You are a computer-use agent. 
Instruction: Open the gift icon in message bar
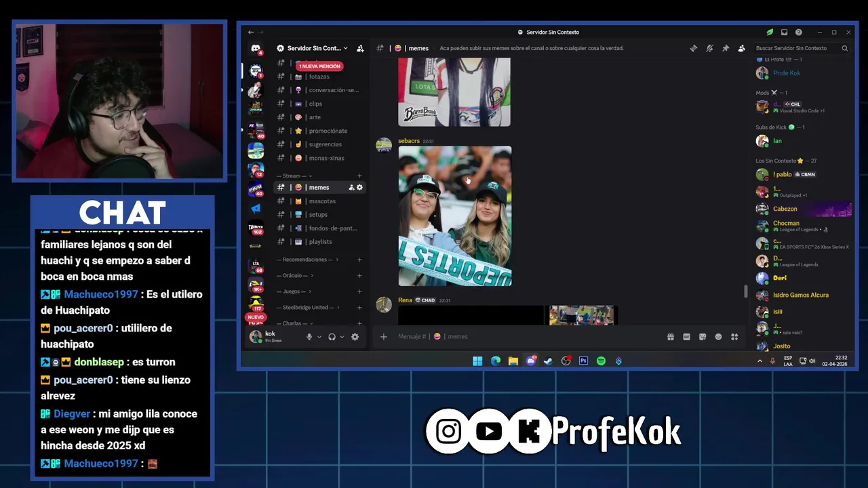(670, 337)
